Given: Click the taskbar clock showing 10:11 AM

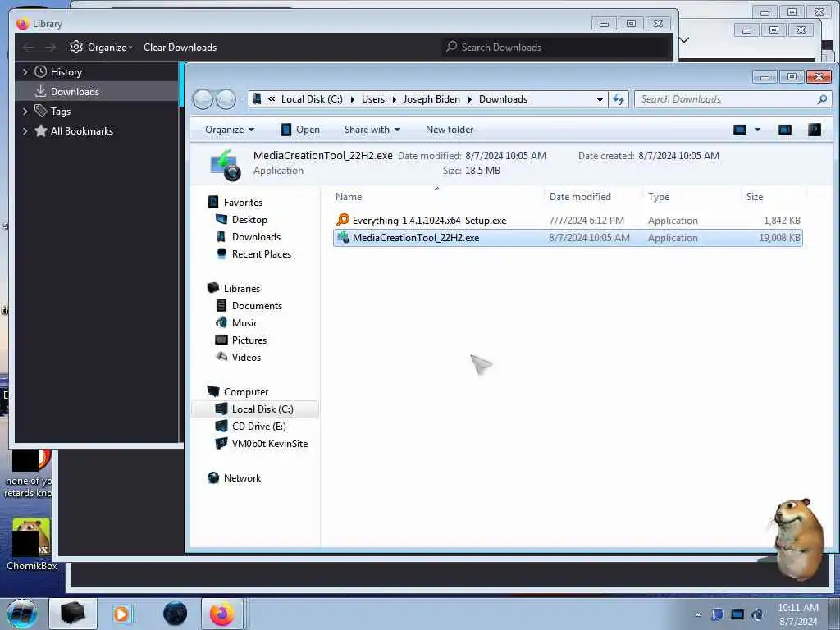Looking at the screenshot, I should coord(798,614).
